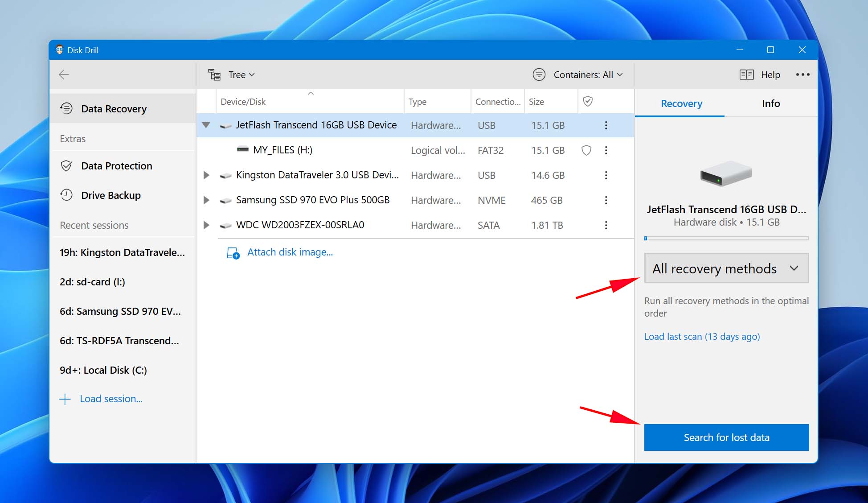Click the shield icon in MY_FILES (H:) row
Image resolution: width=868 pixels, height=503 pixels.
click(x=586, y=150)
